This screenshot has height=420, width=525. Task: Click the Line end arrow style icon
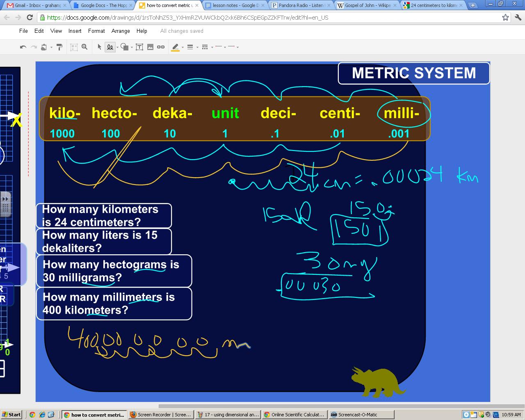click(x=231, y=47)
